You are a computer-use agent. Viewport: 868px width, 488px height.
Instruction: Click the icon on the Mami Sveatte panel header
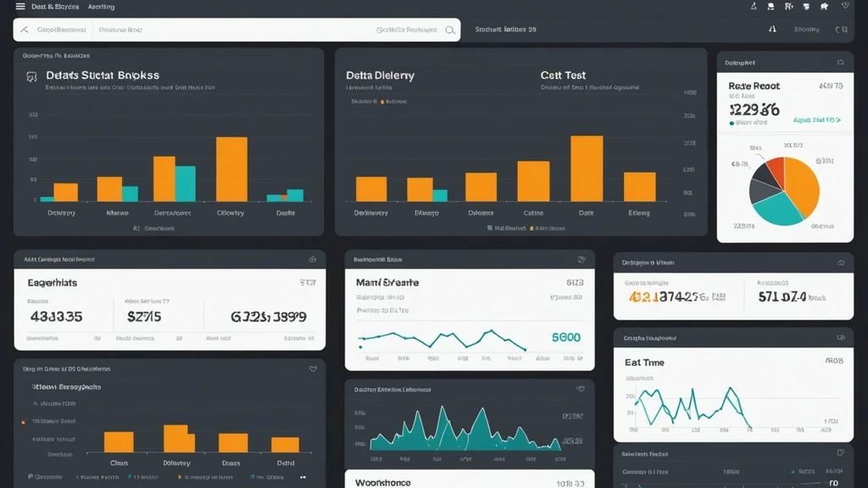point(581,259)
